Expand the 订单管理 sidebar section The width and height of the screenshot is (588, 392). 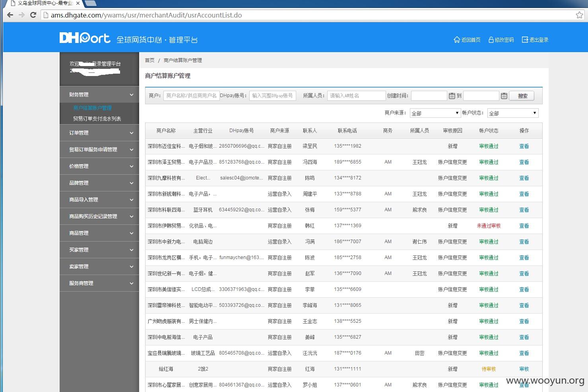99,133
